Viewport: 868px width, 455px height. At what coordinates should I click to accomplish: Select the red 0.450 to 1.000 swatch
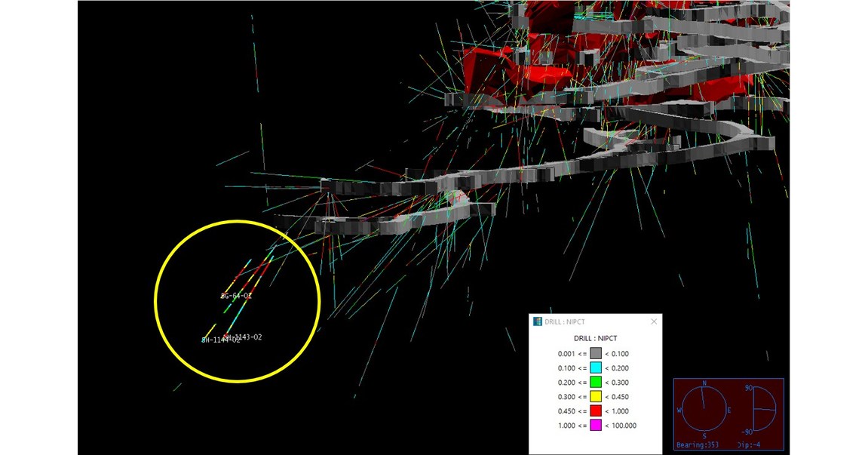click(595, 411)
